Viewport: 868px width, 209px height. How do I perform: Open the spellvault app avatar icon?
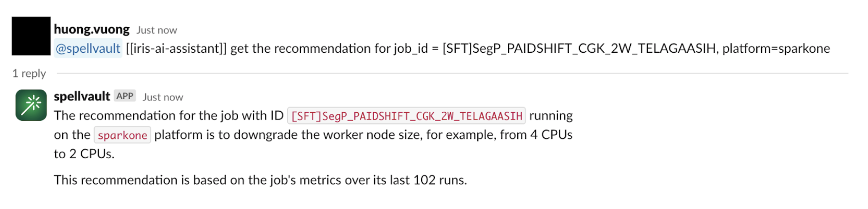pos(31,105)
